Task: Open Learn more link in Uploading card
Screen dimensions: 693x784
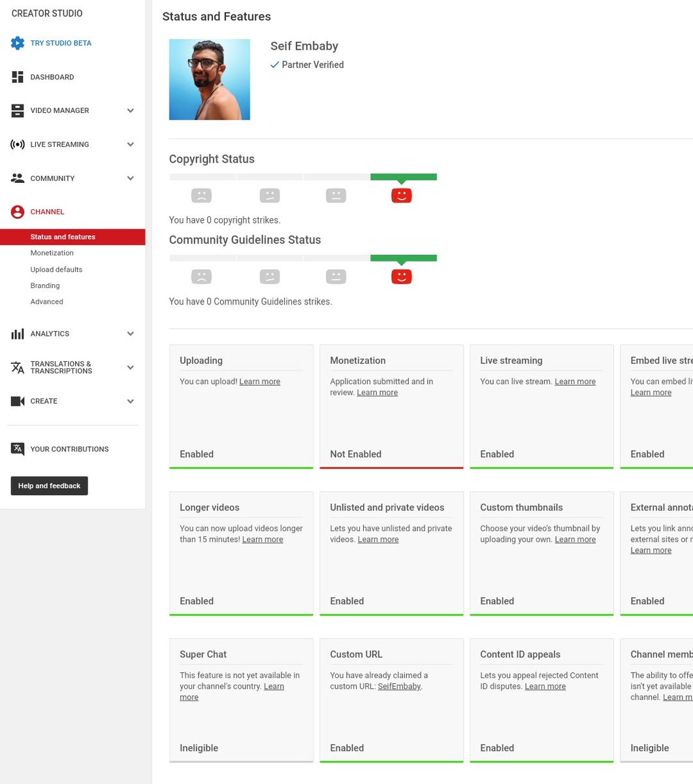Action: point(259,382)
